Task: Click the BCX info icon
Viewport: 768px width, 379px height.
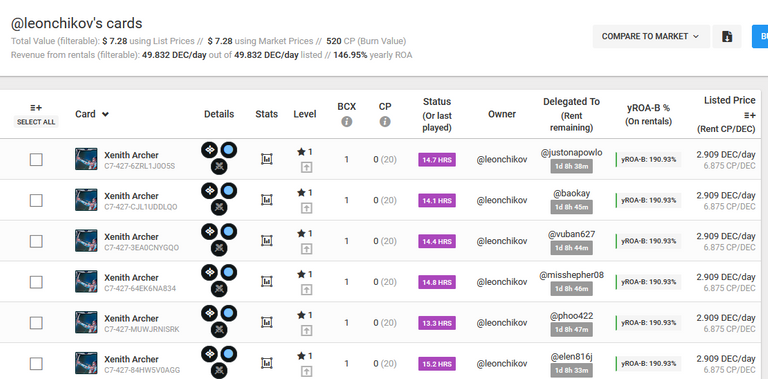Action: (347, 121)
